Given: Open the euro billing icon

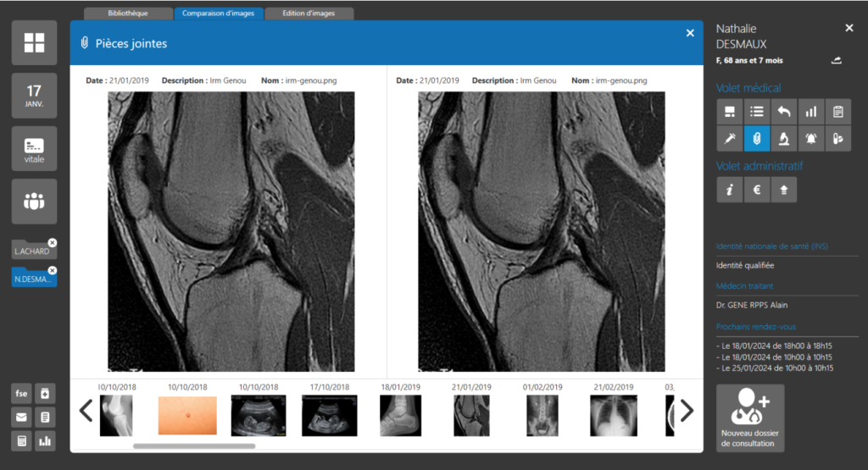Looking at the screenshot, I should (757, 191).
